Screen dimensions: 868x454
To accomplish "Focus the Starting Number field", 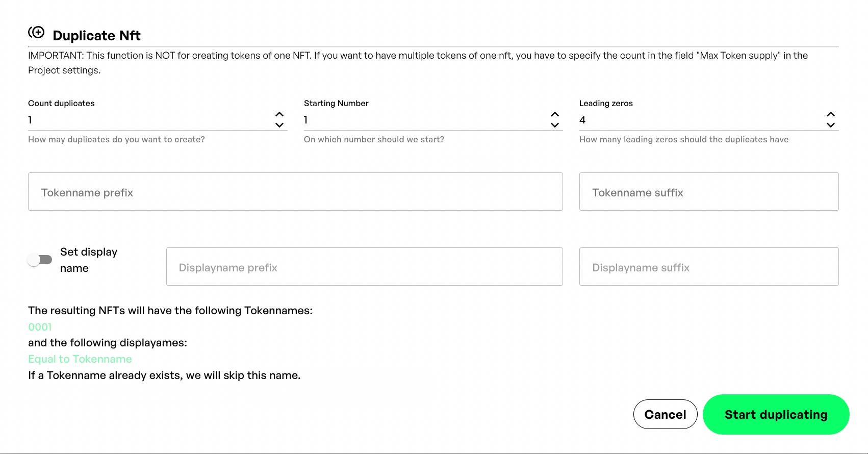I will [x=423, y=120].
